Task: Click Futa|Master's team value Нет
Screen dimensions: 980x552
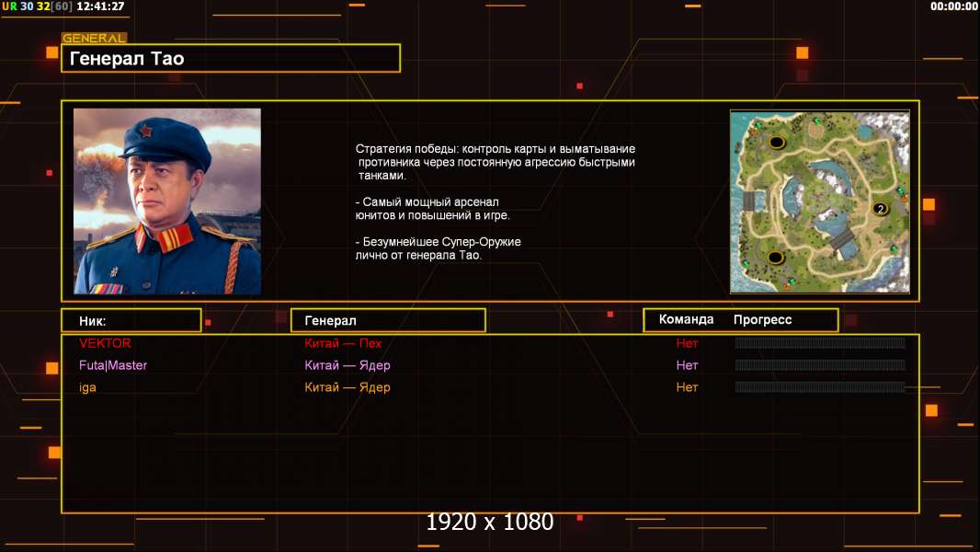Action: pos(687,365)
